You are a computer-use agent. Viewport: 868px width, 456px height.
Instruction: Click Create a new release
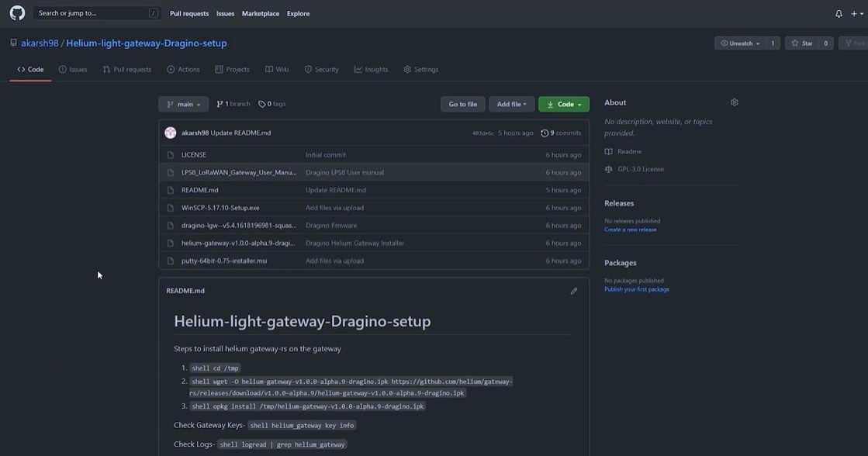[x=630, y=230]
